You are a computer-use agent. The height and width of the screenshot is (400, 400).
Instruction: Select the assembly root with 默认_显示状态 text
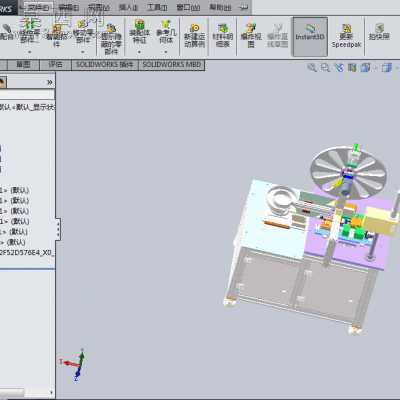[27, 107]
